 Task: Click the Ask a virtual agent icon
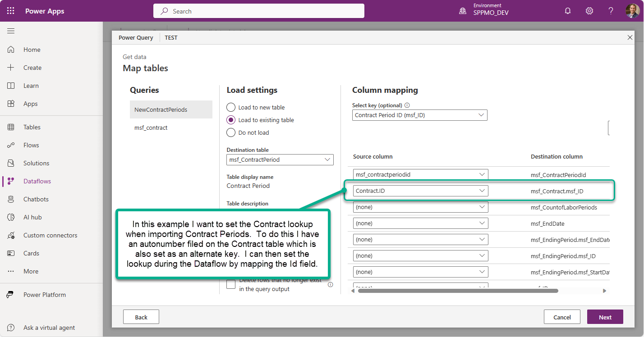11,328
